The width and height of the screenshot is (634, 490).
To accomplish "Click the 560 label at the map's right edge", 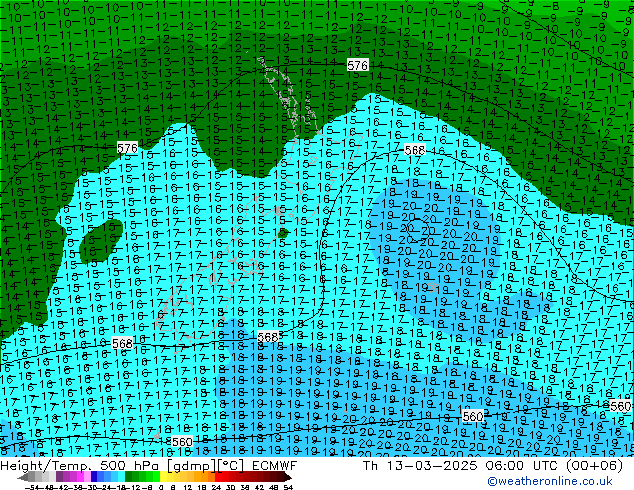I will 620,406.
